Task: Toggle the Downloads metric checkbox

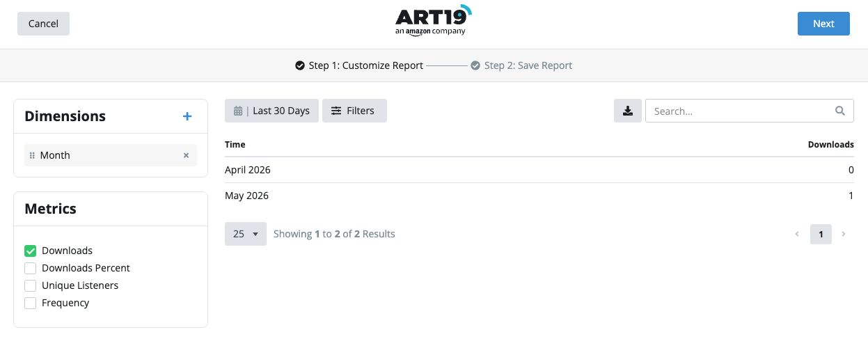Action: pyautogui.click(x=30, y=251)
